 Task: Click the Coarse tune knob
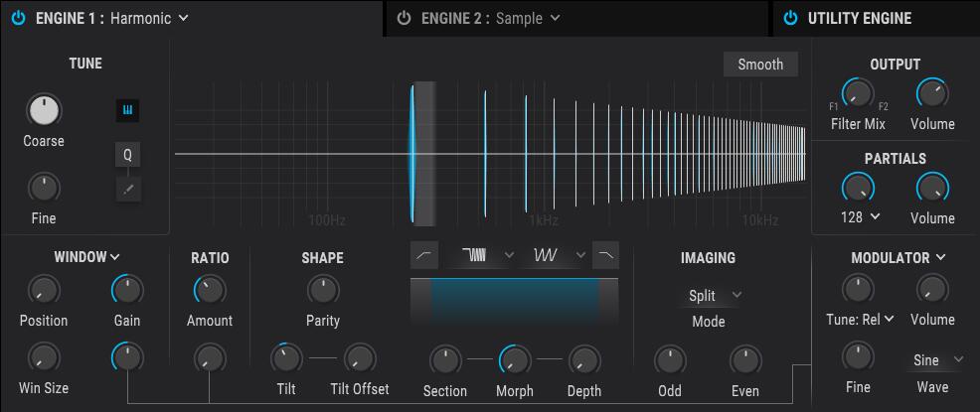tap(43, 109)
